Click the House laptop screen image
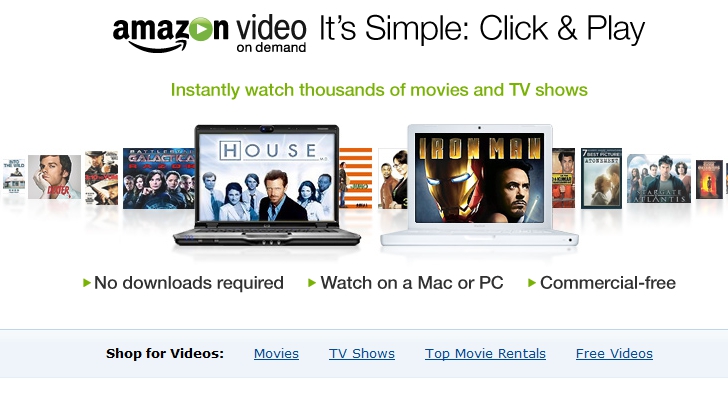 pos(266,177)
